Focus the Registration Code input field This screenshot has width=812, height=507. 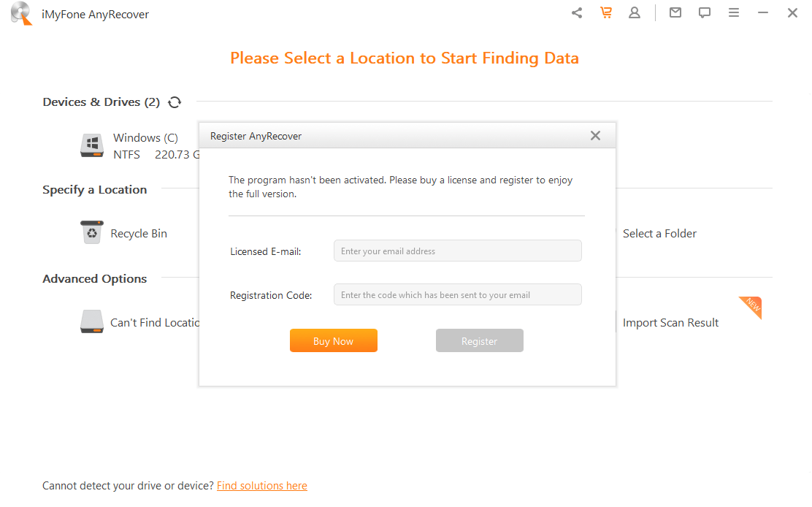pyautogui.click(x=457, y=294)
